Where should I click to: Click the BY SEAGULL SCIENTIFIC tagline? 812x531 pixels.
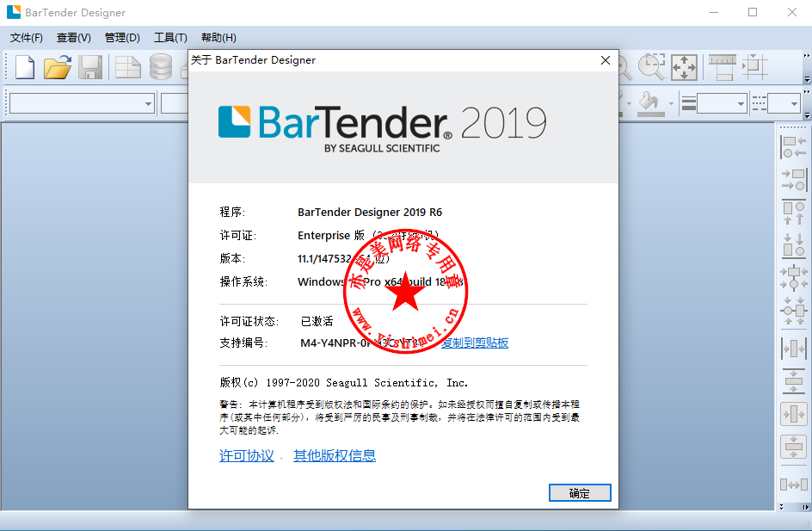click(x=382, y=148)
